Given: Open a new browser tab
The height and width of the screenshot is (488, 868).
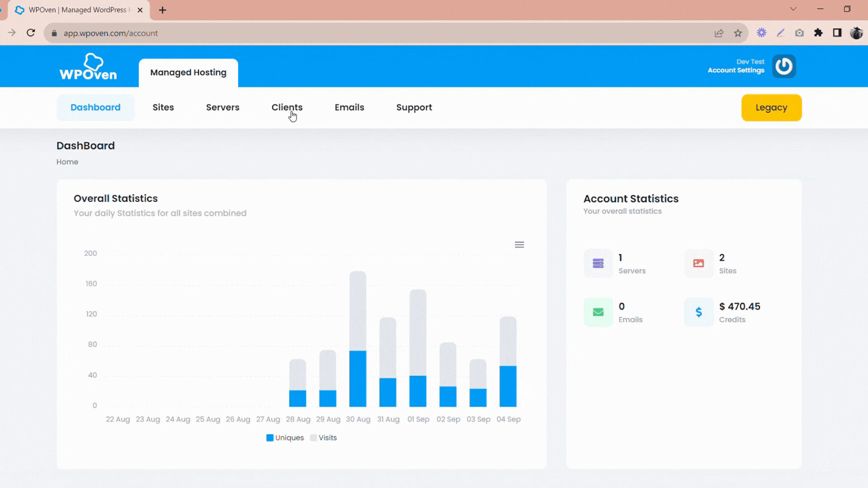Looking at the screenshot, I should coord(163,10).
